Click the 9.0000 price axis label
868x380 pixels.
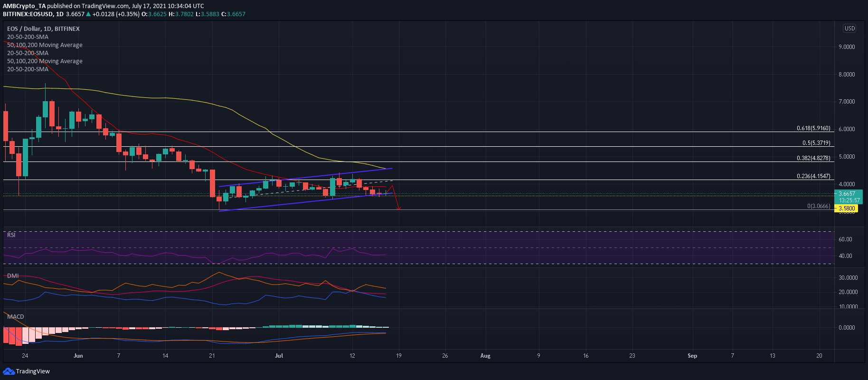847,47
